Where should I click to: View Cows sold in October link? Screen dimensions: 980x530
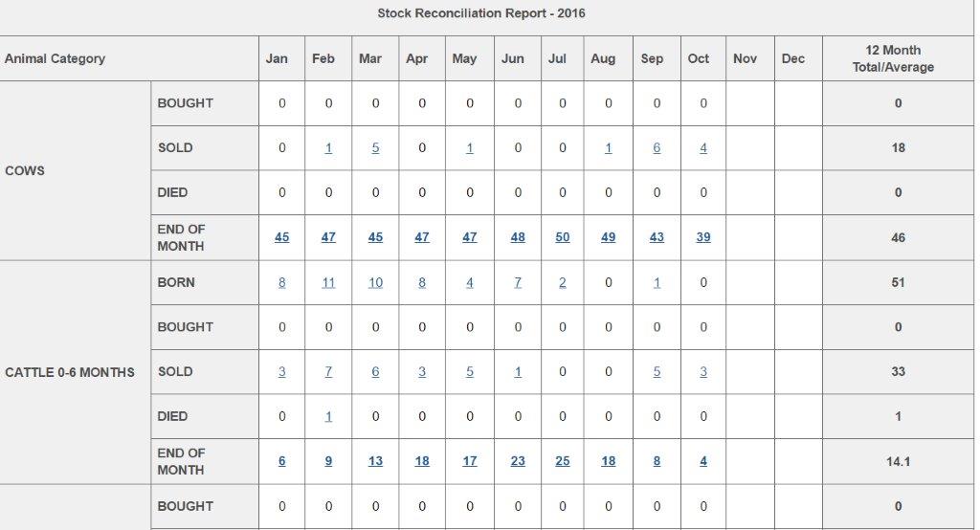point(703,148)
